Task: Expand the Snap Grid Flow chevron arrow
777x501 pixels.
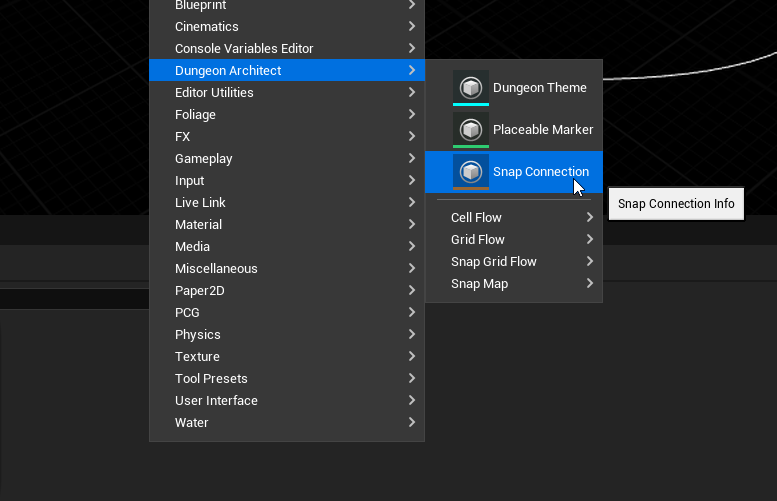Action: pos(590,261)
